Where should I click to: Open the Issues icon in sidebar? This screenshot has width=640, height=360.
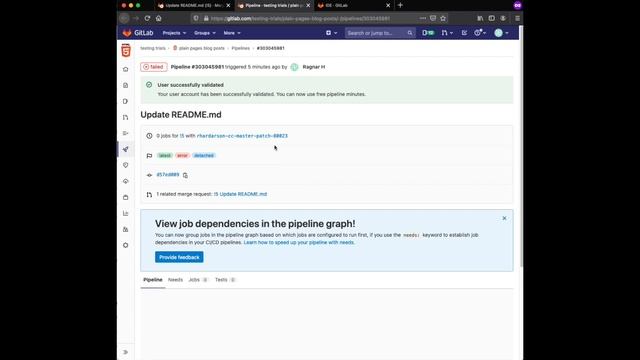click(125, 101)
